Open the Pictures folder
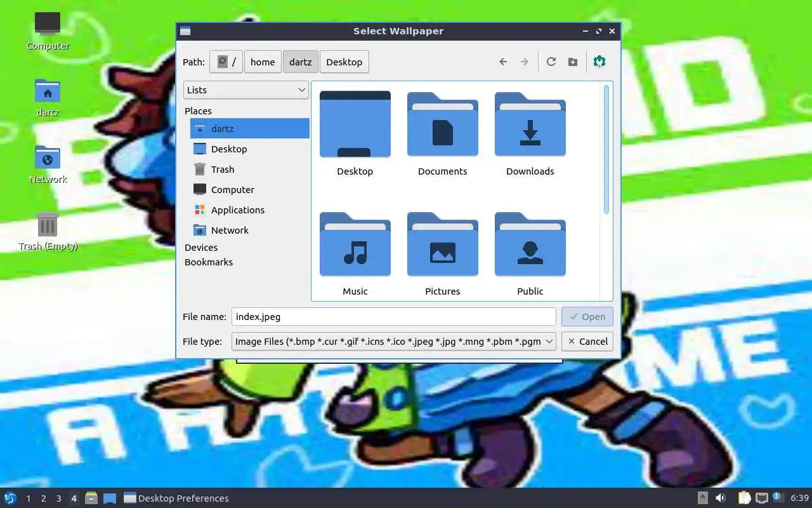The image size is (812, 508). tap(443, 254)
